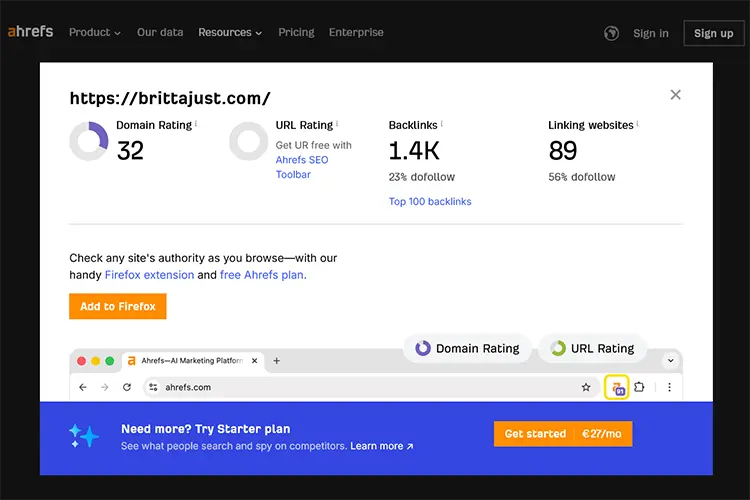750x500 pixels.
Task: Go to the Pricing page
Action: click(x=296, y=32)
